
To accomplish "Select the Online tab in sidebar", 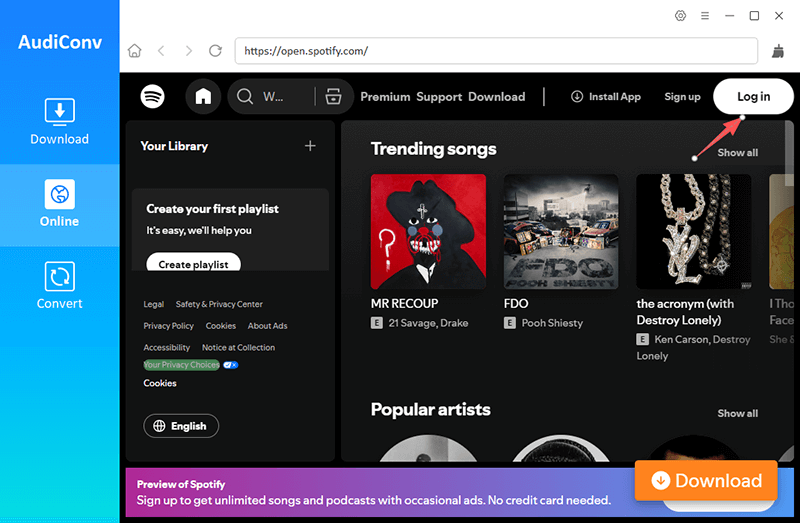I will point(60,204).
